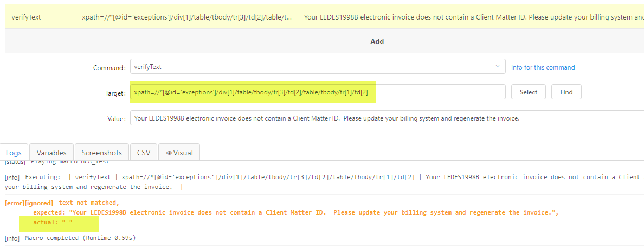Switch to the Screenshots tab
This screenshot has height=246, width=644.
101,153
